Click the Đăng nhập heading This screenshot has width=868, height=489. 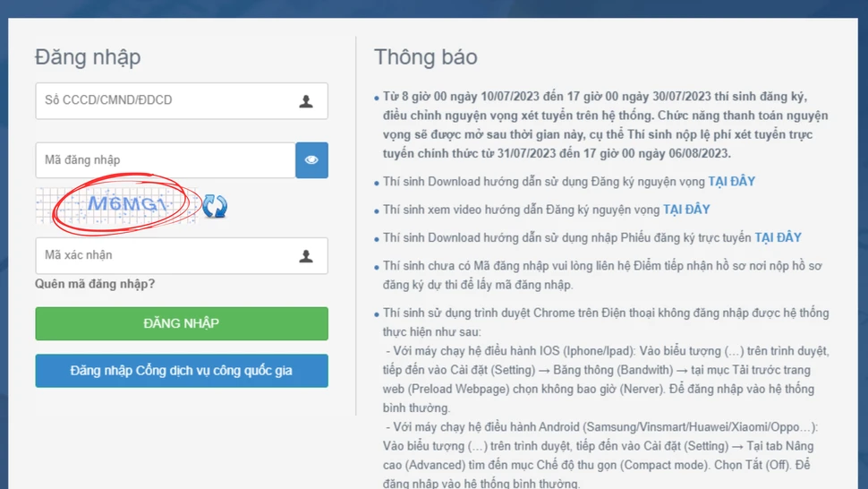click(x=88, y=57)
